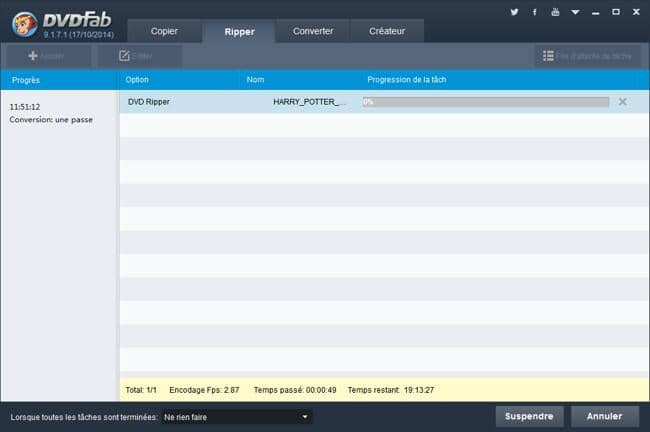Select the HARRY_POTTER task row
Image resolution: width=650 pixels, height=432 pixels.
tap(310, 102)
